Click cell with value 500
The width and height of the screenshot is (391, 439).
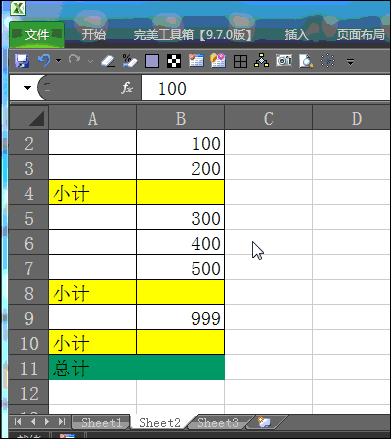pyautogui.click(x=180, y=267)
